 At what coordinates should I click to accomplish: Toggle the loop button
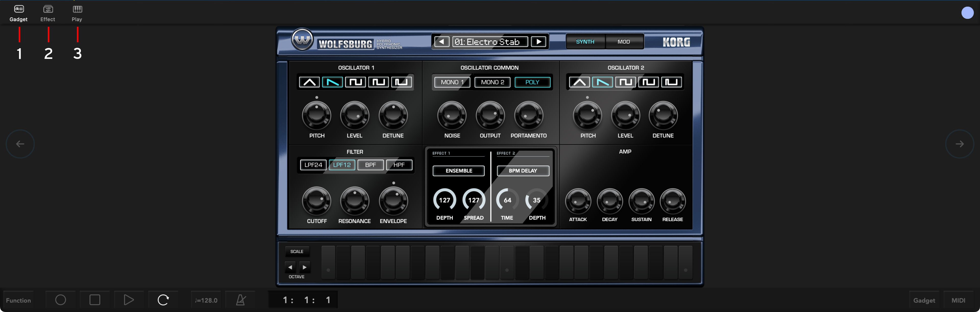(x=163, y=300)
